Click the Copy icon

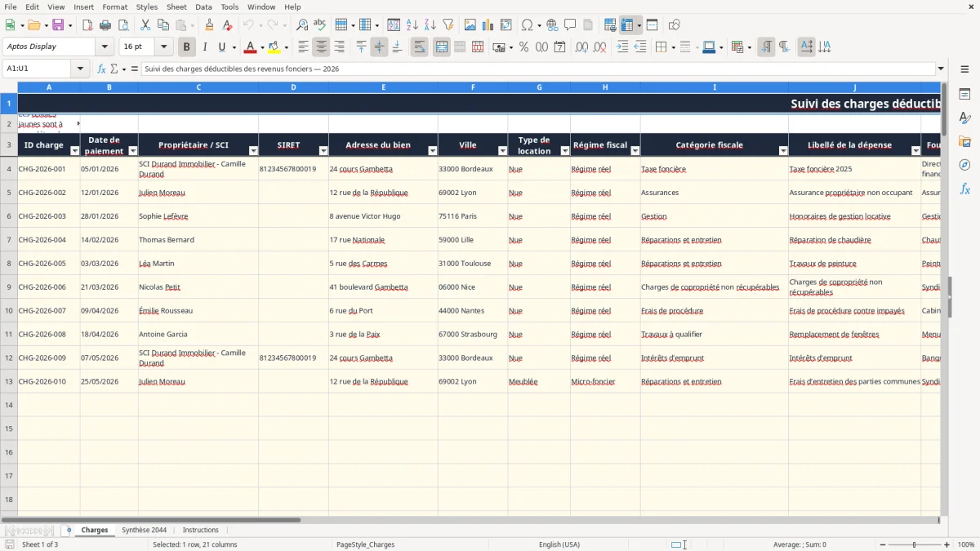[163, 25]
